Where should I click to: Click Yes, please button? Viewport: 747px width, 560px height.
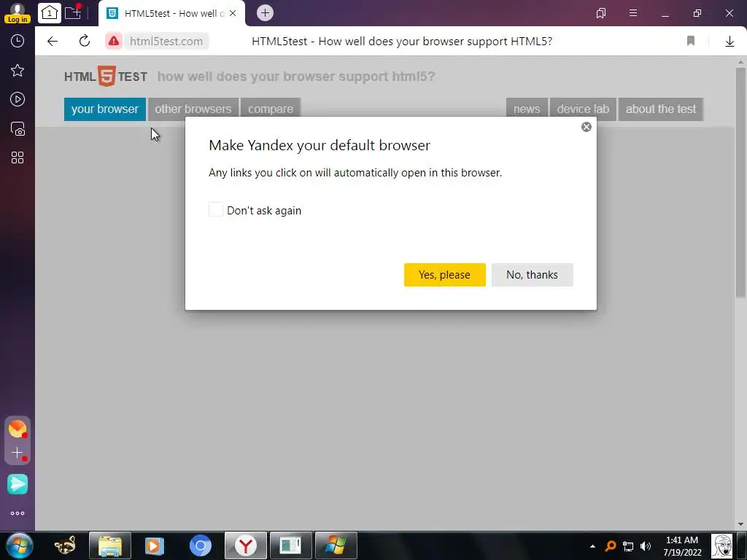[444, 275]
